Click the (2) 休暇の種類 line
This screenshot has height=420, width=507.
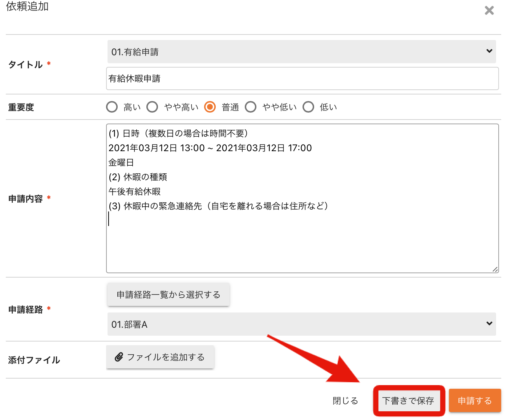[x=138, y=177]
